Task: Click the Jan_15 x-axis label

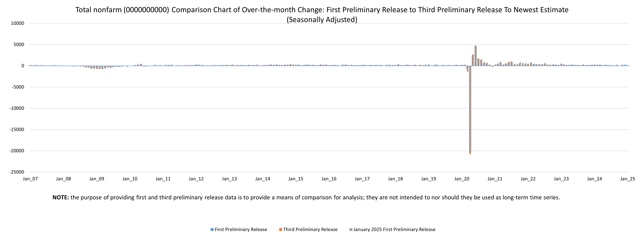Action: pos(296,179)
